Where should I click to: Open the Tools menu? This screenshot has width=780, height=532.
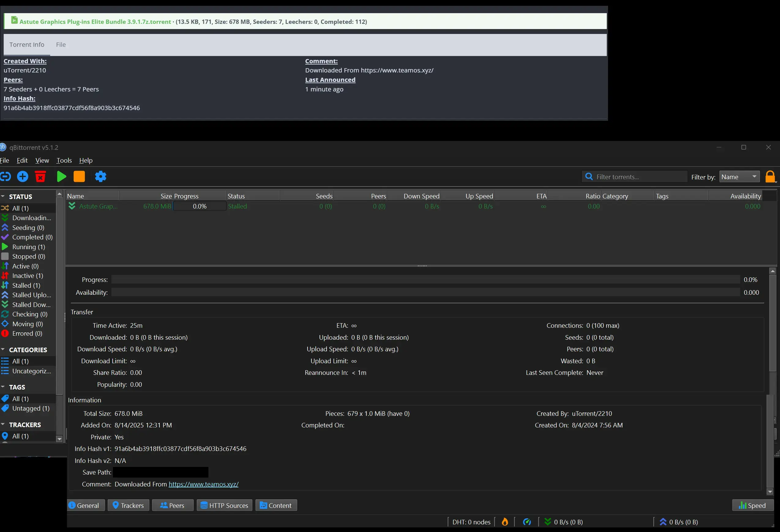[x=64, y=160]
